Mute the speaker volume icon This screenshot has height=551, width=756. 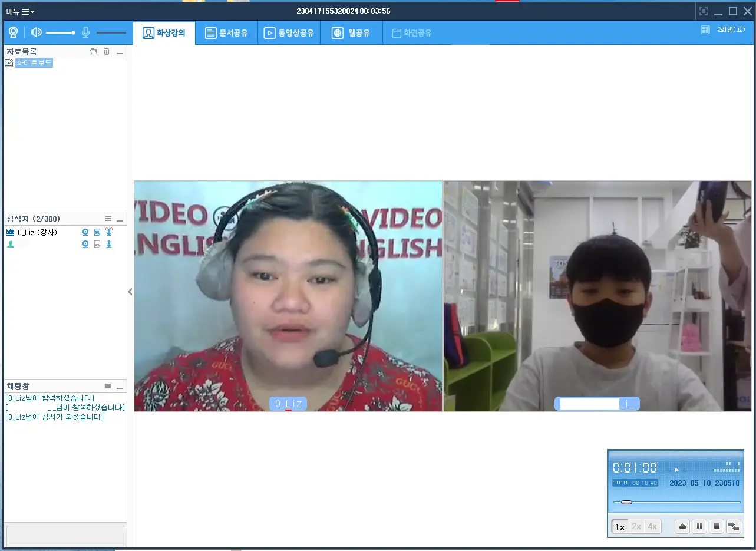point(36,32)
